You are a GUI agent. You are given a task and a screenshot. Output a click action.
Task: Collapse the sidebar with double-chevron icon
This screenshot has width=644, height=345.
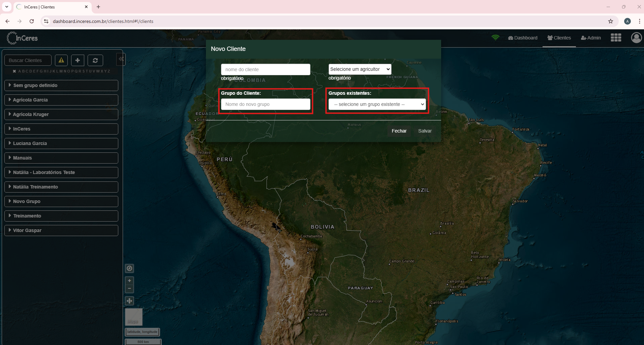[121, 59]
